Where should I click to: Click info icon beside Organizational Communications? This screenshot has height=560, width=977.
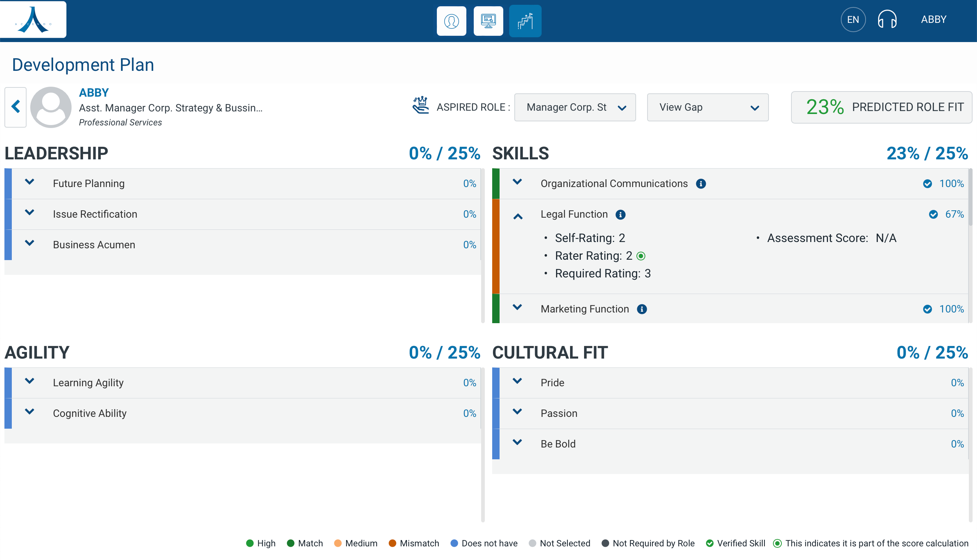700,184
